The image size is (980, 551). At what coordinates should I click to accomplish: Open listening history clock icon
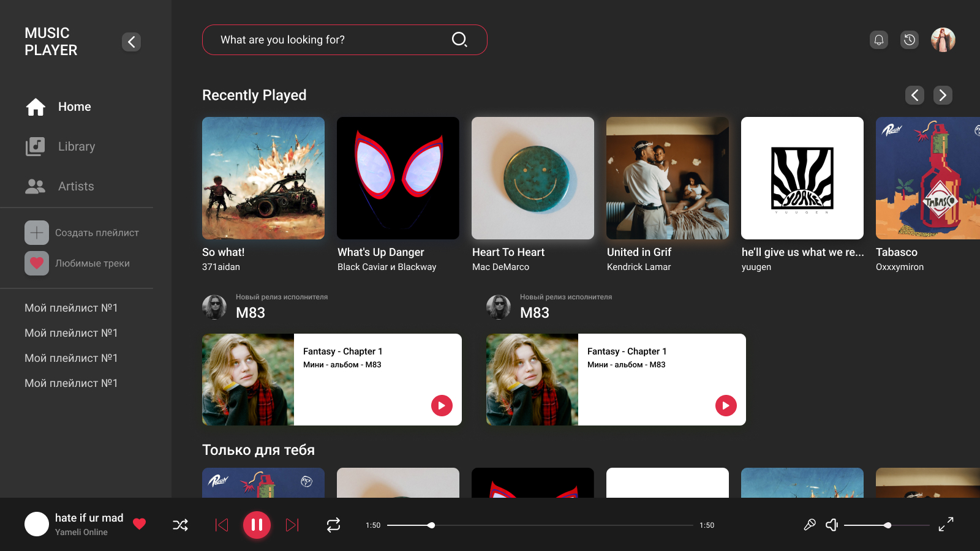(910, 40)
